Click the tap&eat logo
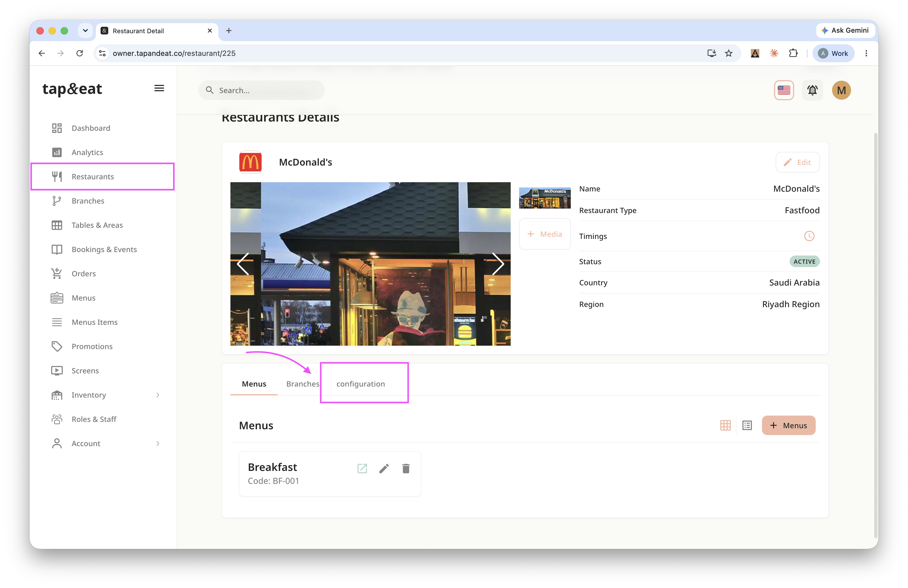Image resolution: width=908 pixels, height=588 pixels. [x=72, y=89]
